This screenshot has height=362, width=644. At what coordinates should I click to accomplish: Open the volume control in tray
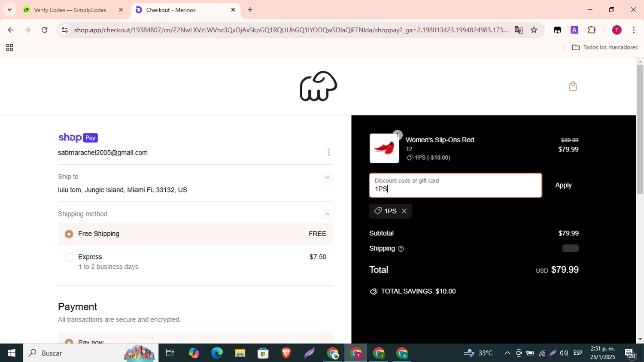pyautogui.click(x=564, y=353)
